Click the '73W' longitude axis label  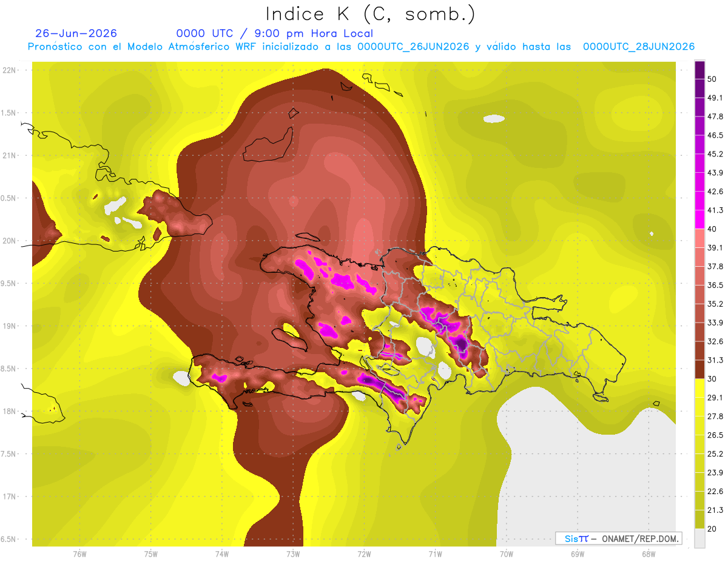tap(293, 554)
